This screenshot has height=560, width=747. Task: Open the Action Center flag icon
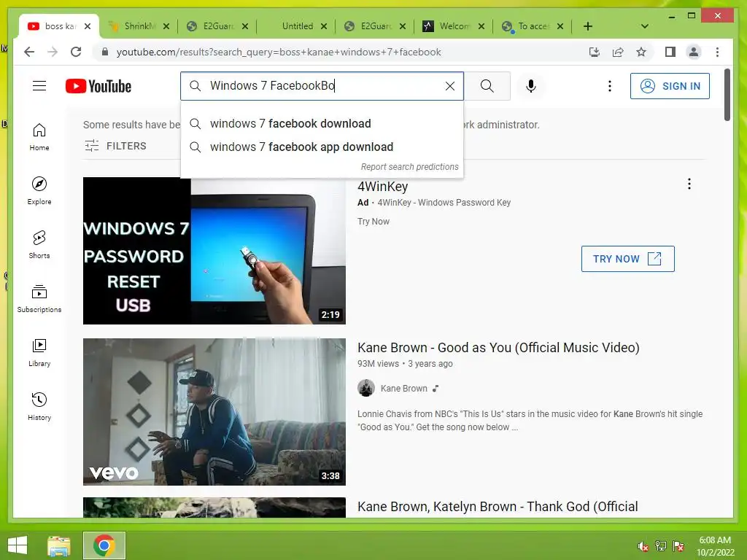(x=678, y=545)
